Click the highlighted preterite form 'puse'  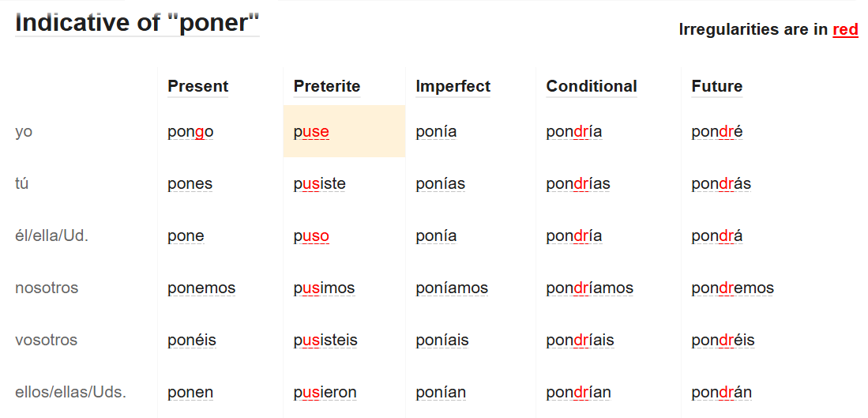pos(311,132)
